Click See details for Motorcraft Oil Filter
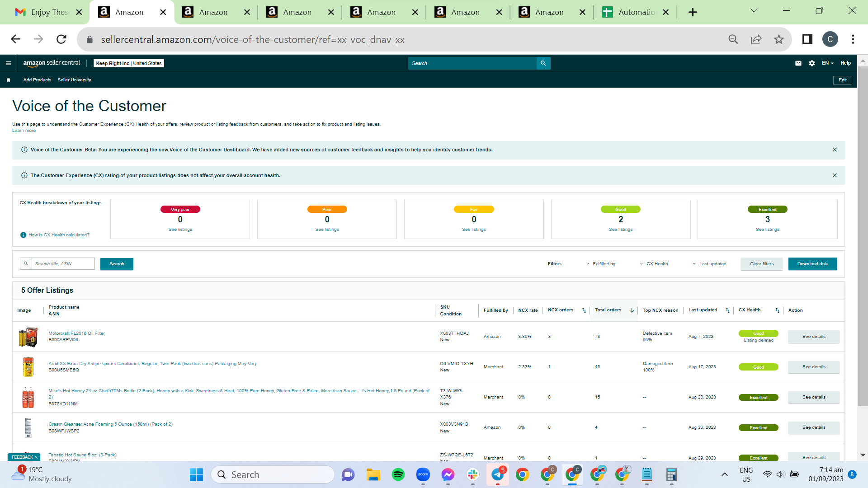The height and width of the screenshot is (488, 868). [814, 337]
